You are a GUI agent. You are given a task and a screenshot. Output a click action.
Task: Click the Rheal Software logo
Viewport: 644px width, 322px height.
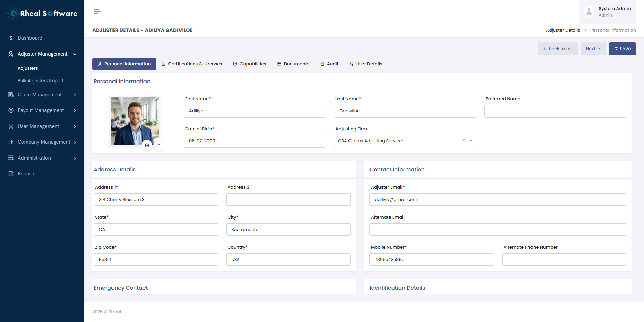pyautogui.click(x=42, y=13)
